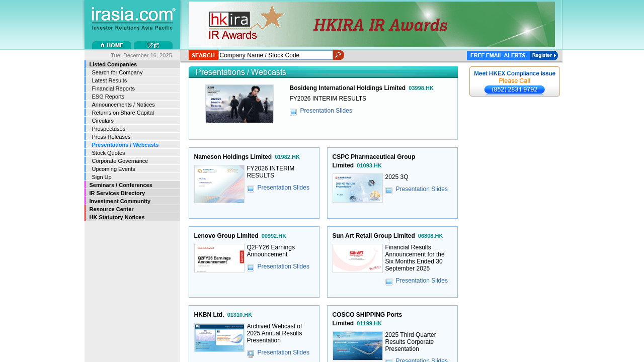Open Bosideng International Holdings Limited link
Screen dimensions: 644x362
point(347,88)
